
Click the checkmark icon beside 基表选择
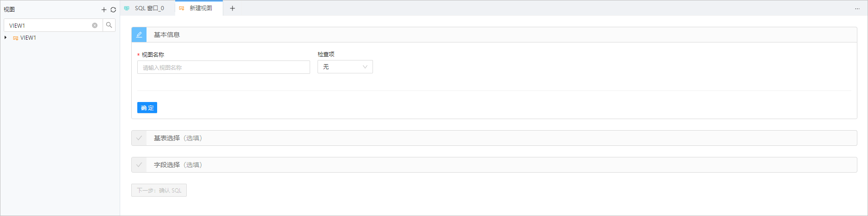(139, 138)
